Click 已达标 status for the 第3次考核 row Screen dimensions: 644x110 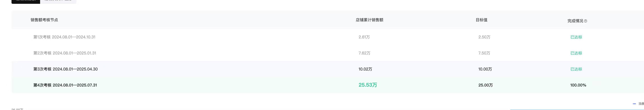point(576,69)
